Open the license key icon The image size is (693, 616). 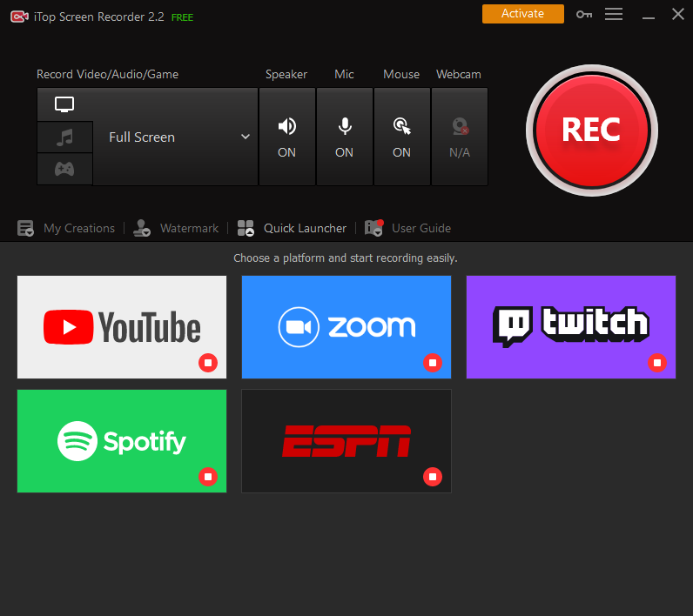tap(584, 15)
